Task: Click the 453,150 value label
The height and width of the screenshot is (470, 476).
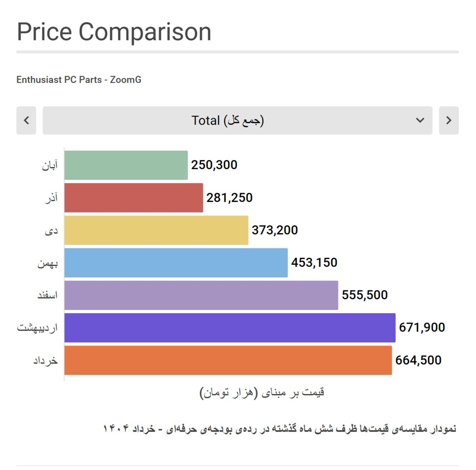Action: [x=314, y=263]
